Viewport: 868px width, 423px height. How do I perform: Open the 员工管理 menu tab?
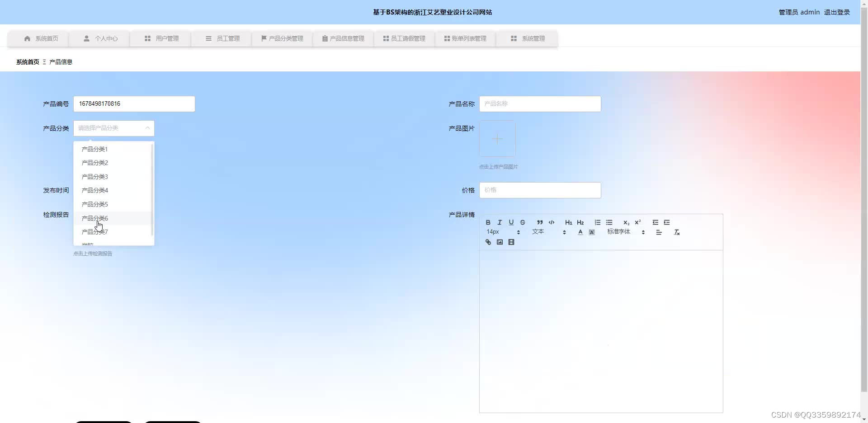coord(222,38)
